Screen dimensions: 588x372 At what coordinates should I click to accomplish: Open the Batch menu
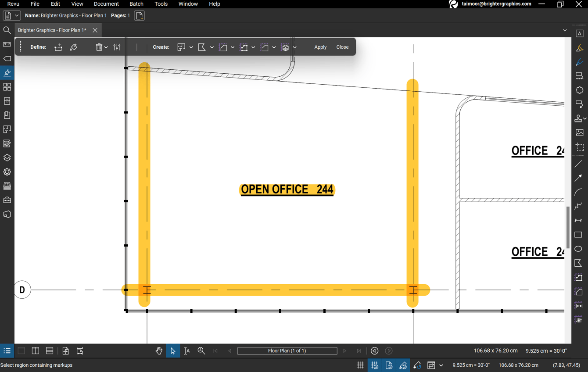tap(136, 4)
